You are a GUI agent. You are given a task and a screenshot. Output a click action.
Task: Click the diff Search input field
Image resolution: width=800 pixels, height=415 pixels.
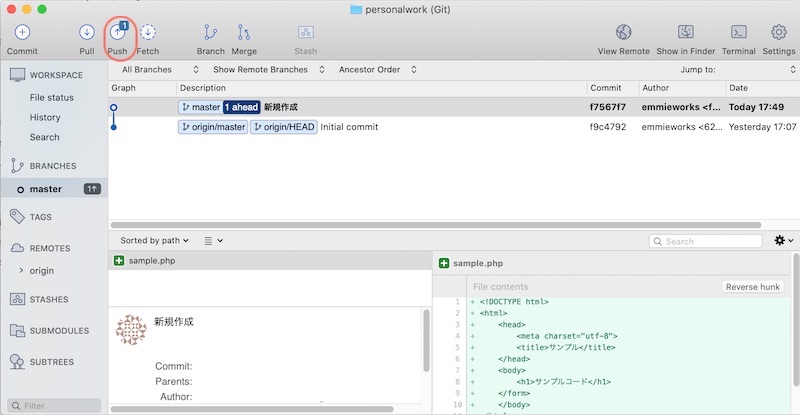coord(706,241)
